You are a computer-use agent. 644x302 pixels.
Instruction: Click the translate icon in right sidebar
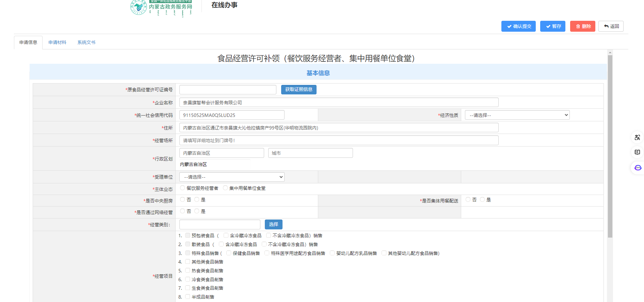click(x=637, y=137)
